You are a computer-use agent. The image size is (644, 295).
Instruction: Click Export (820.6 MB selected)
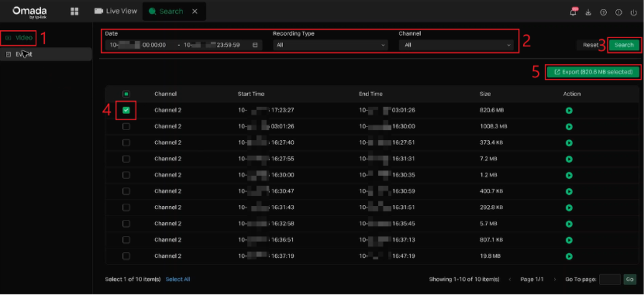click(593, 72)
